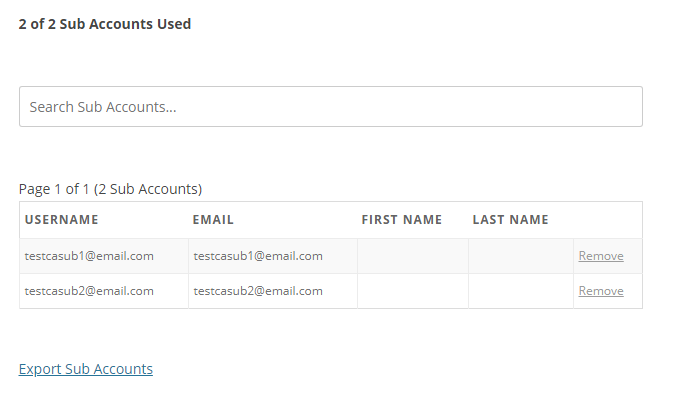Click the empty first name cell of testcasub2
This screenshot has width=688, height=404.
413,291
